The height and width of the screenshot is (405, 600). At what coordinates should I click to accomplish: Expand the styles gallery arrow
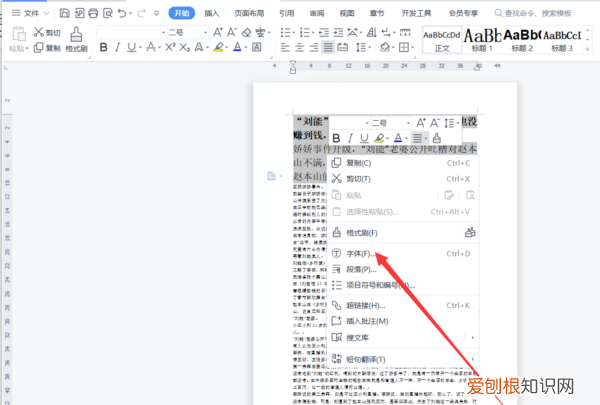[587, 49]
